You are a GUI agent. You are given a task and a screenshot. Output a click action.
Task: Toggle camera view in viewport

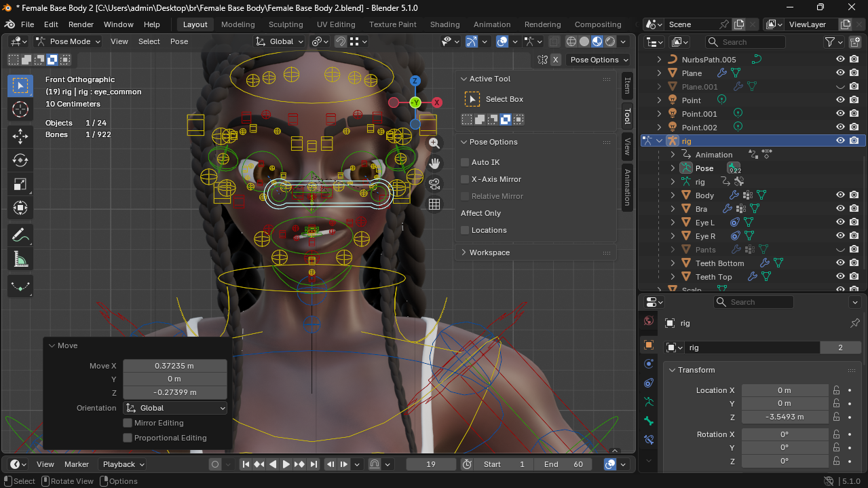click(434, 184)
